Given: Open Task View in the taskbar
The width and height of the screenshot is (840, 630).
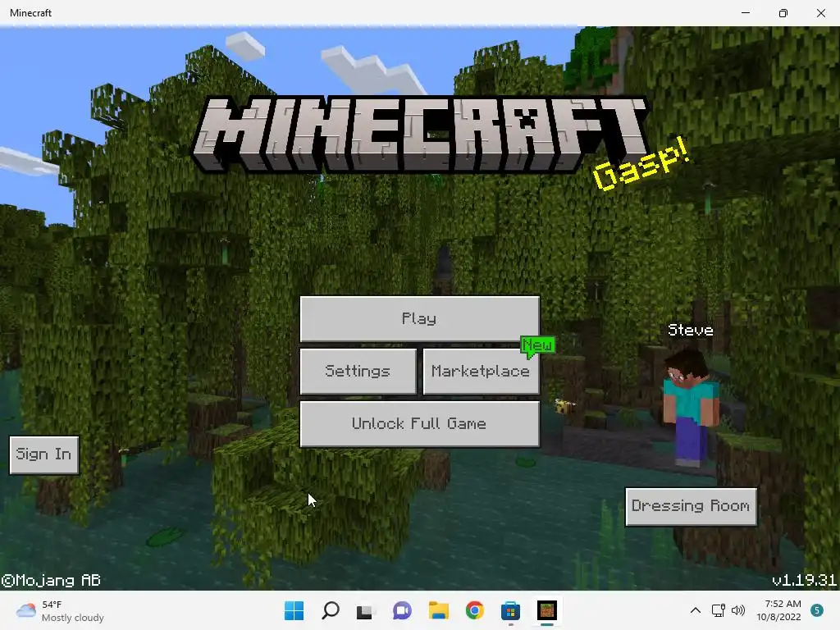Looking at the screenshot, I should pyautogui.click(x=365, y=610).
